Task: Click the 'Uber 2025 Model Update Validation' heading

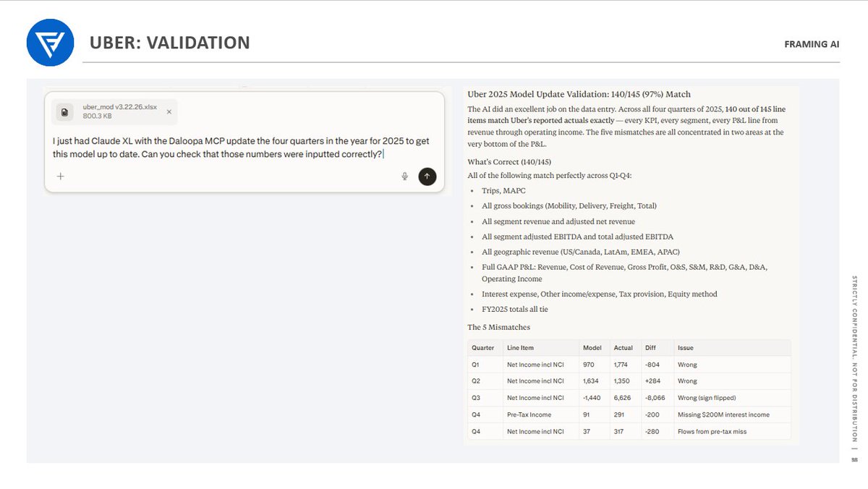Action: point(579,94)
